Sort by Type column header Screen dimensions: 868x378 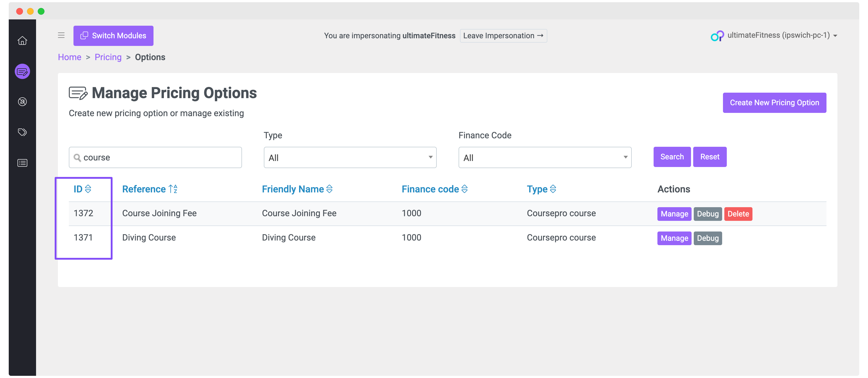(541, 189)
